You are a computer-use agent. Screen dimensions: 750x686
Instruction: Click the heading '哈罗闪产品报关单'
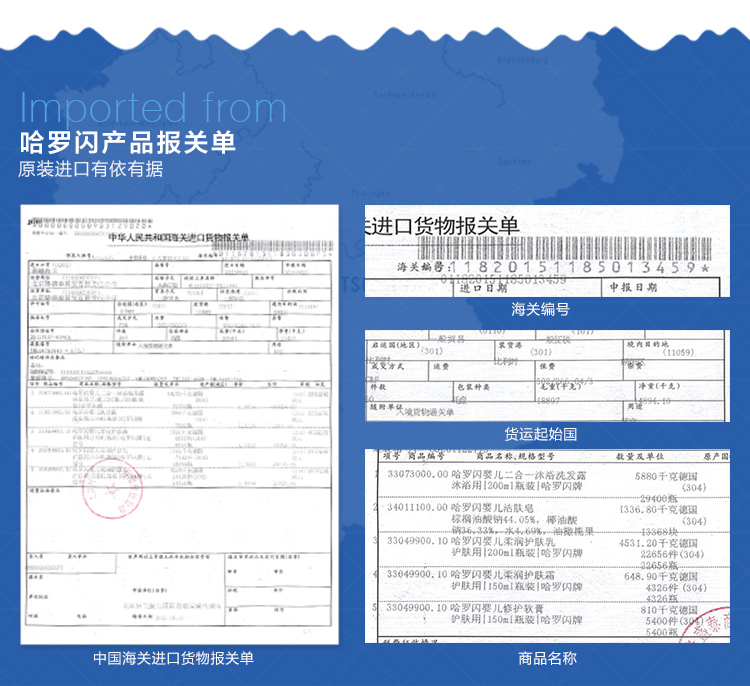(x=128, y=143)
